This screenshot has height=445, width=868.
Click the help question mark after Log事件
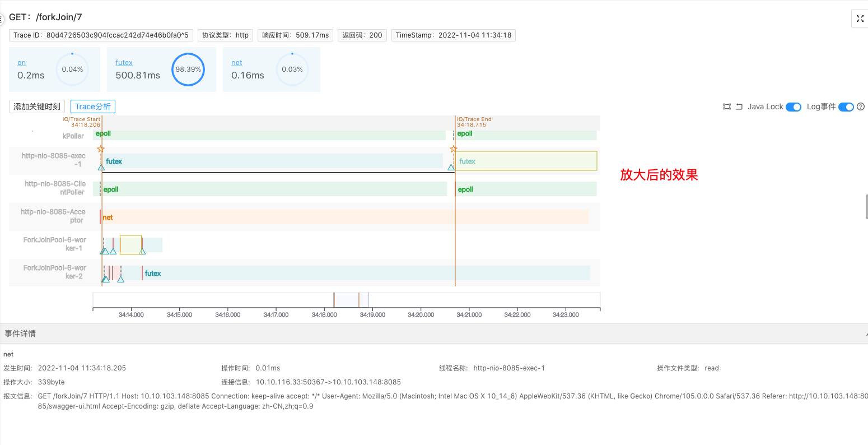click(861, 106)
